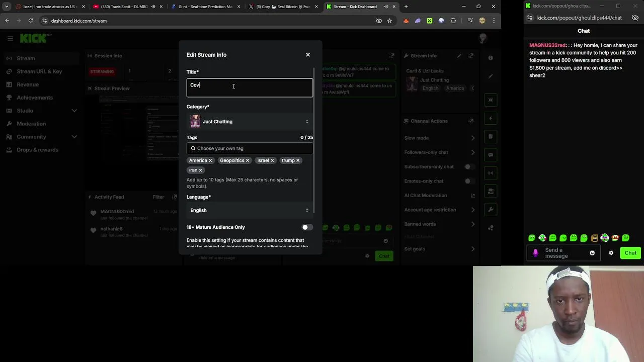Screen dimensions: 644x362
Task: Expand Followers-only chat settings
Action: click(x=439, y=152)
